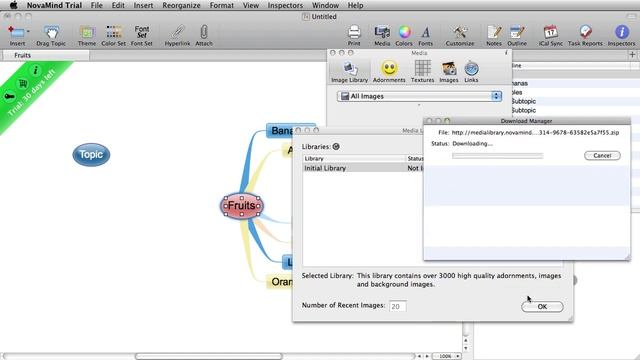640x360 pixels.
Task: Click the refresh icon next to Libraries
Action: [336, 147]
